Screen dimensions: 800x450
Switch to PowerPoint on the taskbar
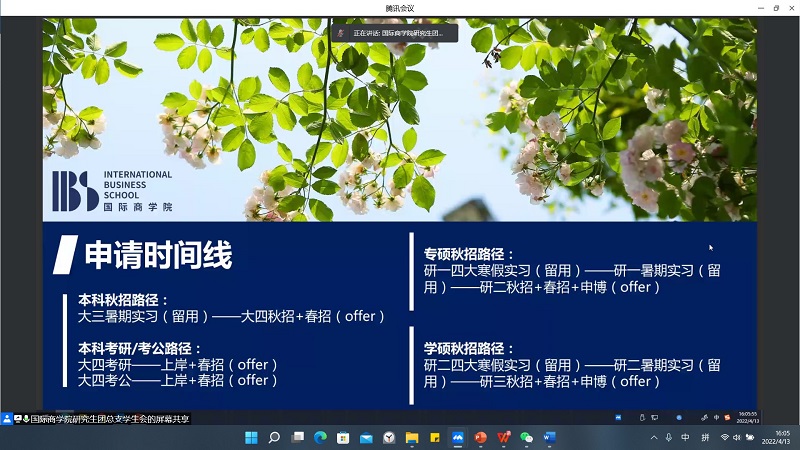click(481, 437)
